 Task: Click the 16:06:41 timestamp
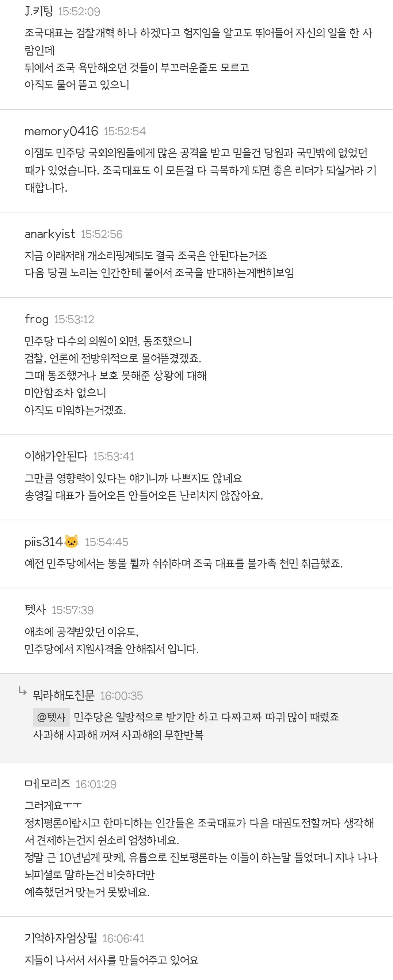[123, 939]
